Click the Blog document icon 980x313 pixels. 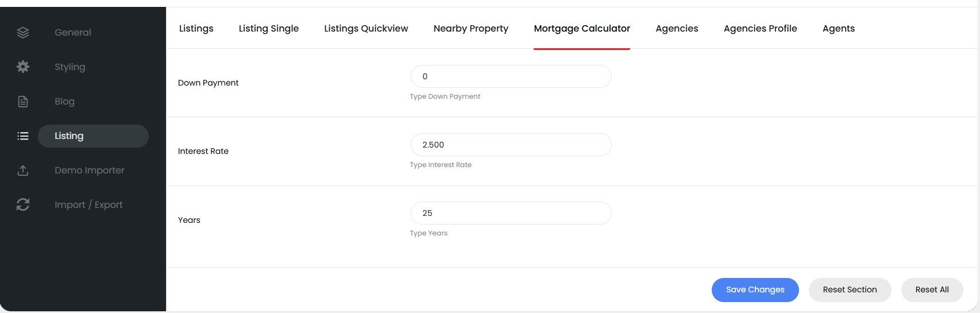(23, 102)
